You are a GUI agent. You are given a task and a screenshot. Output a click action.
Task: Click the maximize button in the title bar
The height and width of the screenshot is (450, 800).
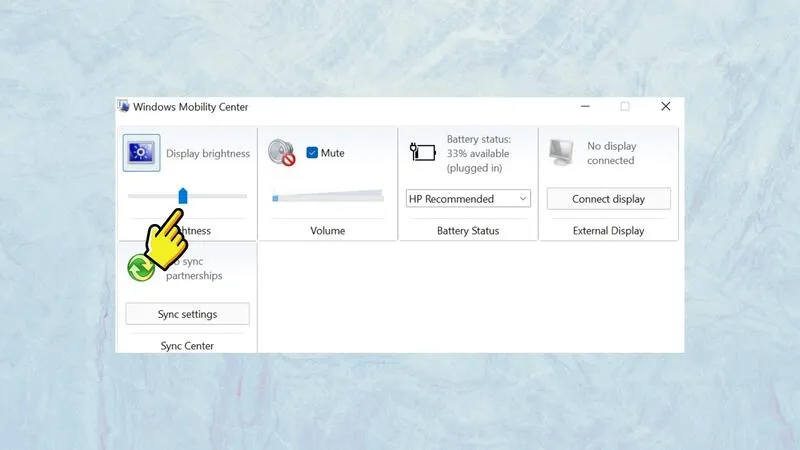click(x=625, y=107)
